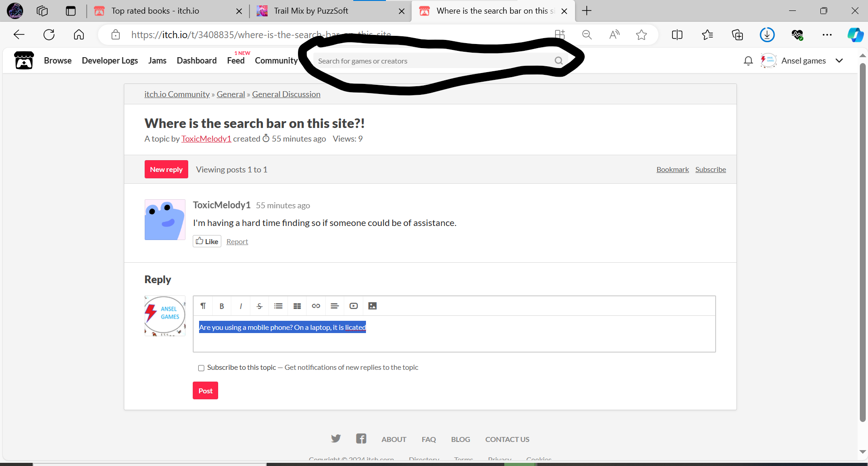
Task: Insert a hyperlink in the reply editor
Action: click(x=316, y=306)
